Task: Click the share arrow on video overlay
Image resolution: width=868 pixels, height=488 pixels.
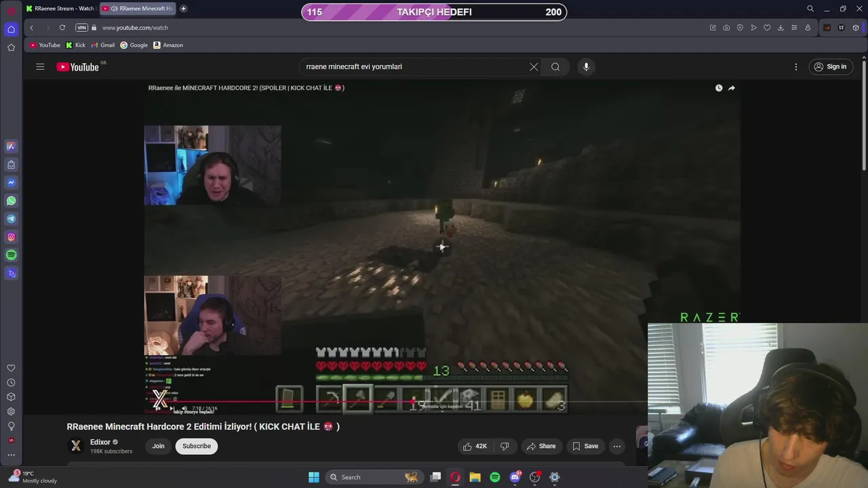Action: [x=732, y=88]
